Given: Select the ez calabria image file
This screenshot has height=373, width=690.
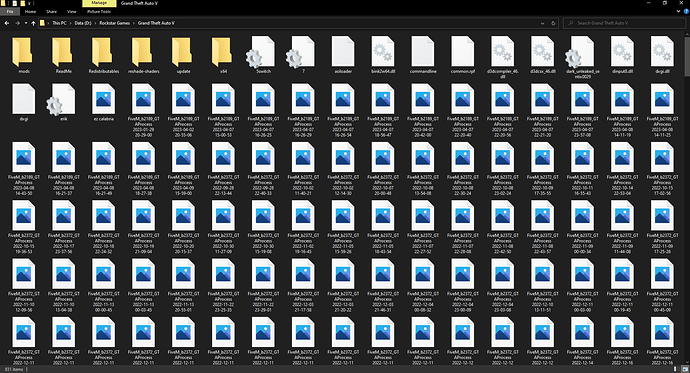Looking at the screenshot, I should pyautogui.click(x=103, y=102).
